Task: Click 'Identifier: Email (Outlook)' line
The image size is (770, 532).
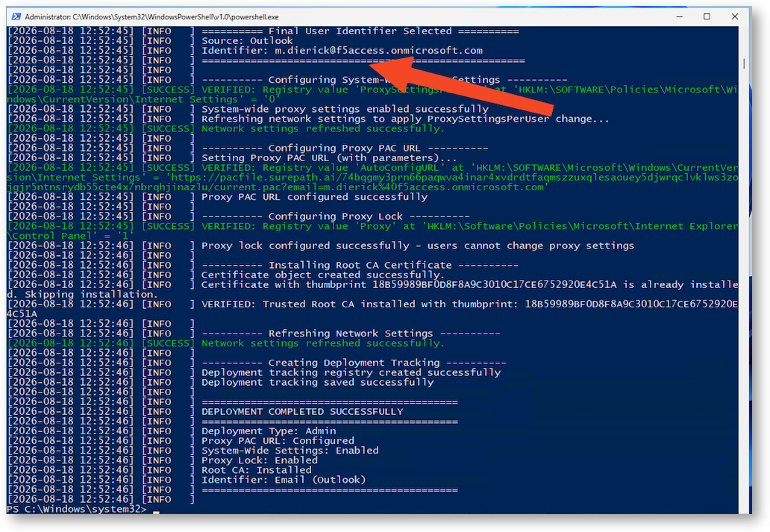Action: [284, 480]
